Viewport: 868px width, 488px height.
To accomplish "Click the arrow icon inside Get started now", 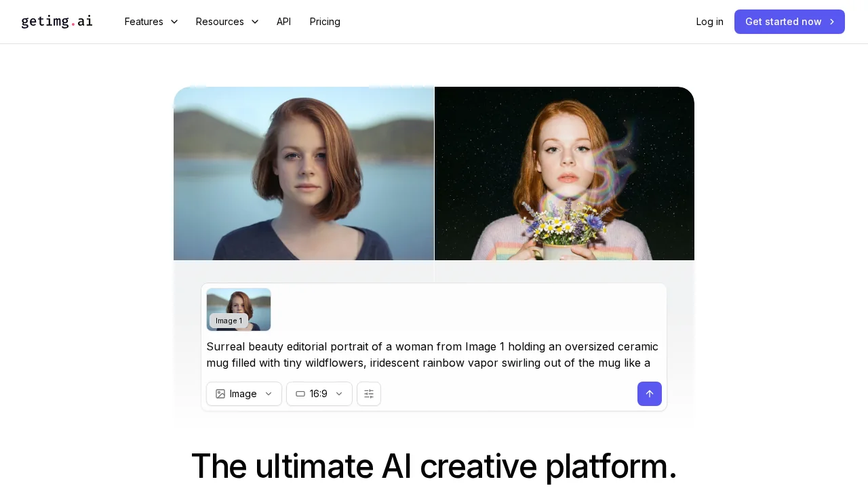I will pyautogui.click(x=832, y=22).
